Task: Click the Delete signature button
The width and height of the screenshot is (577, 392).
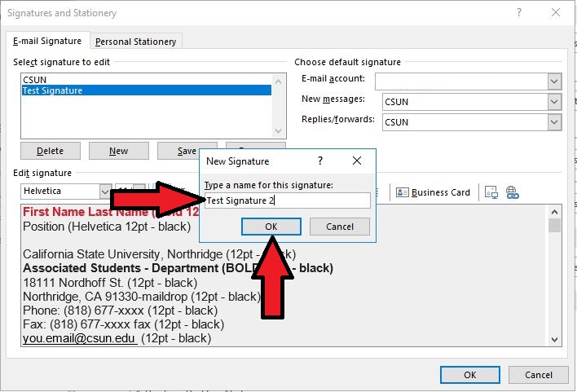Action: (51, 151)
